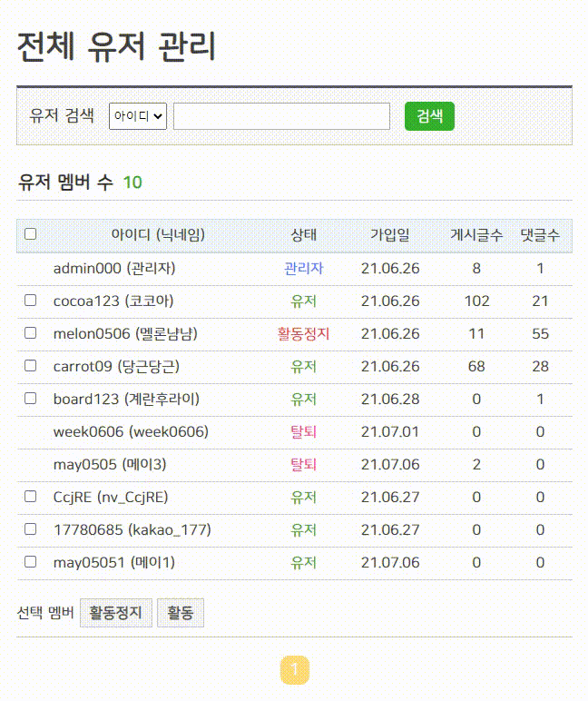Viewport: 588px width, 701px height.
Task: Mark the CcjRE (nv_CcjRE) checkbox
Action: [x=30, y=497]
